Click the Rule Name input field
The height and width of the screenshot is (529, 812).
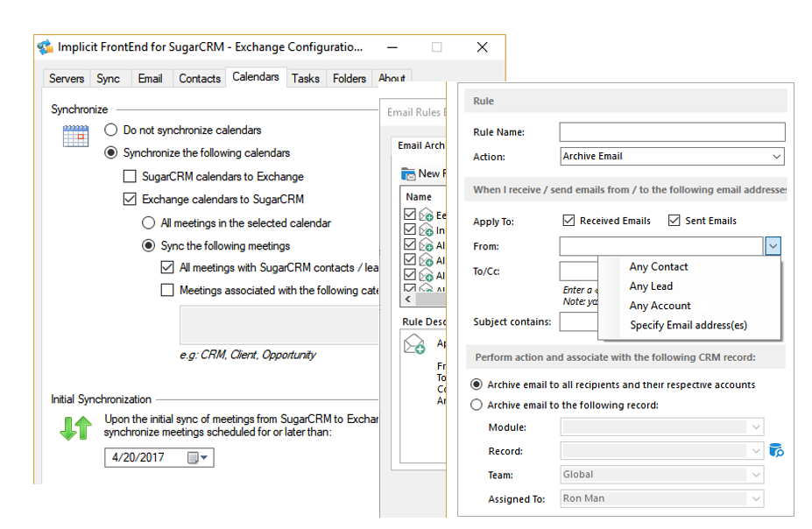(672, 132)
